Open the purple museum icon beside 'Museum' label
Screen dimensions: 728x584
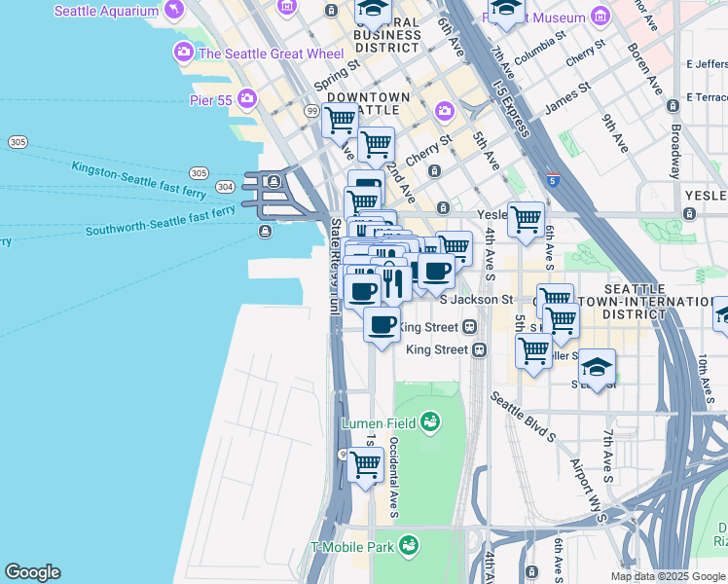pyautogui.click(x=601, y=17)
